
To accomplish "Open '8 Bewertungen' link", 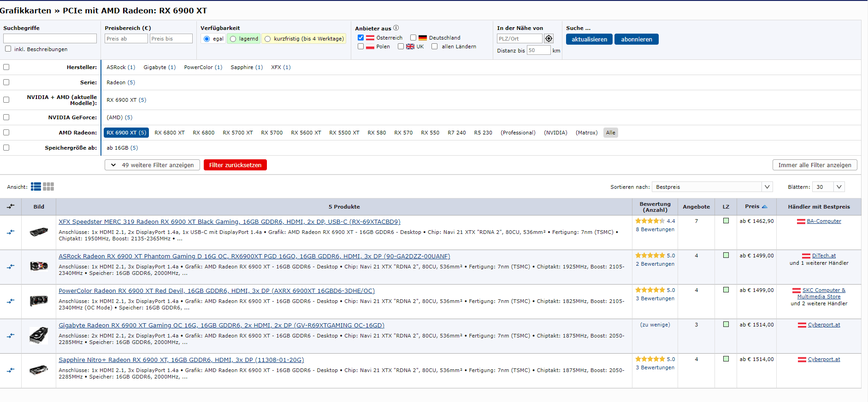I will point(655,229).
